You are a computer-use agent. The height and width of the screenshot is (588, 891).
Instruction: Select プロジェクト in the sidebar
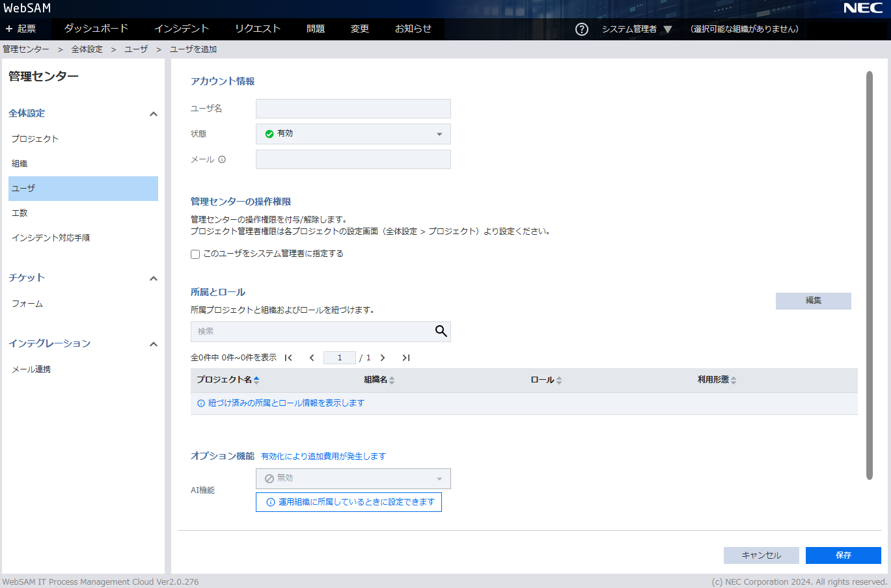[x=83, y=139]
